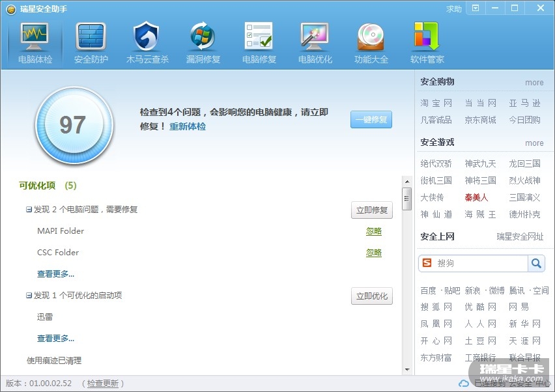Open more under 安全游戏
The height and width of the screenshot is (392, 555).
[534, 143]
